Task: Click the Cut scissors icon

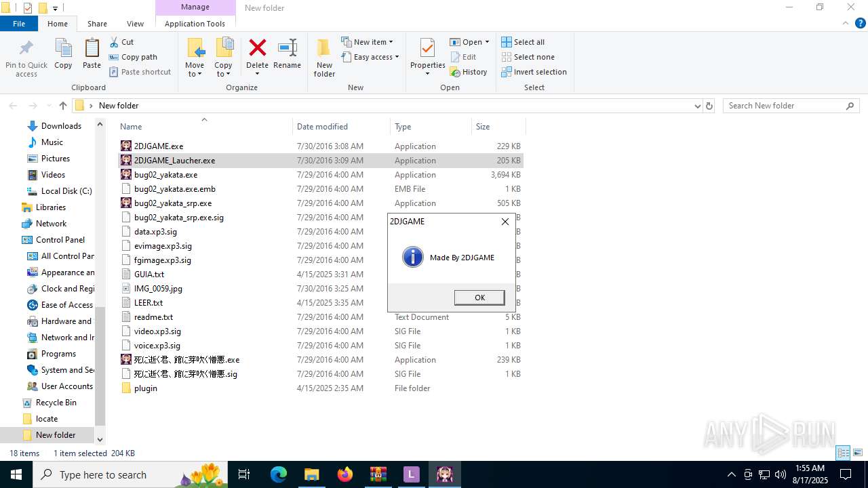Action: [114, 42]
